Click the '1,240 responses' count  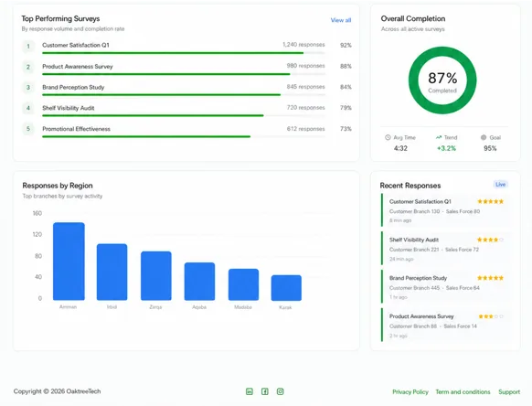coord(303,45)
